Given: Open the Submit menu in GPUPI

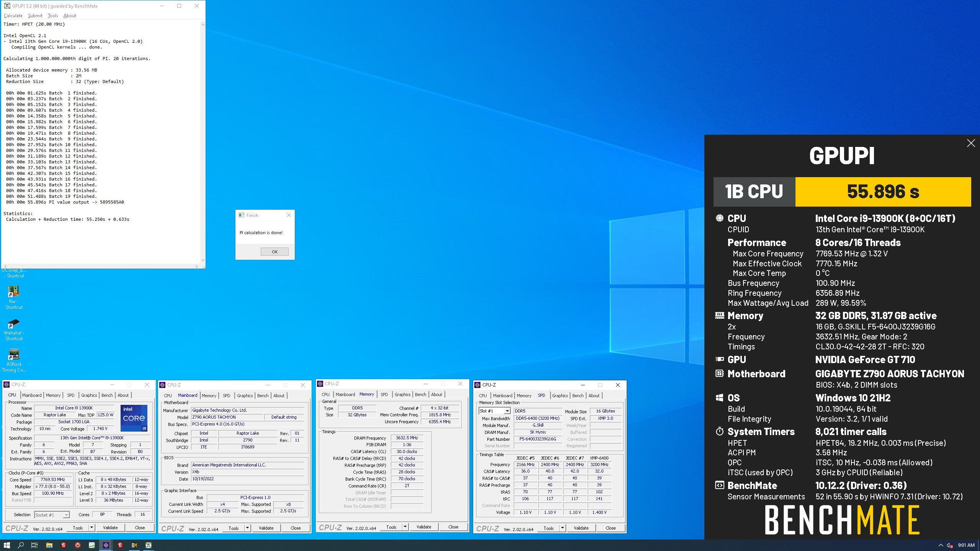Looking at the screenshot, I should click(x=35, y=16).
